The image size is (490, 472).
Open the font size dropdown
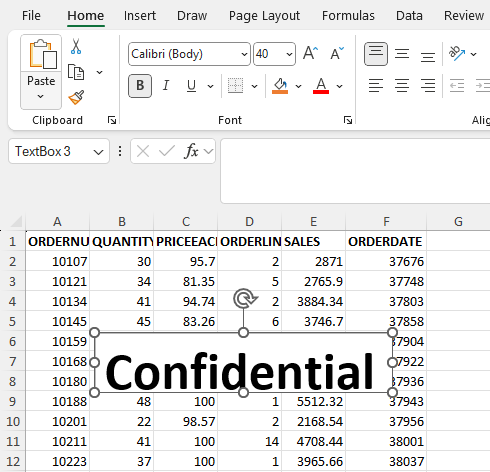(x=289, y=54)
